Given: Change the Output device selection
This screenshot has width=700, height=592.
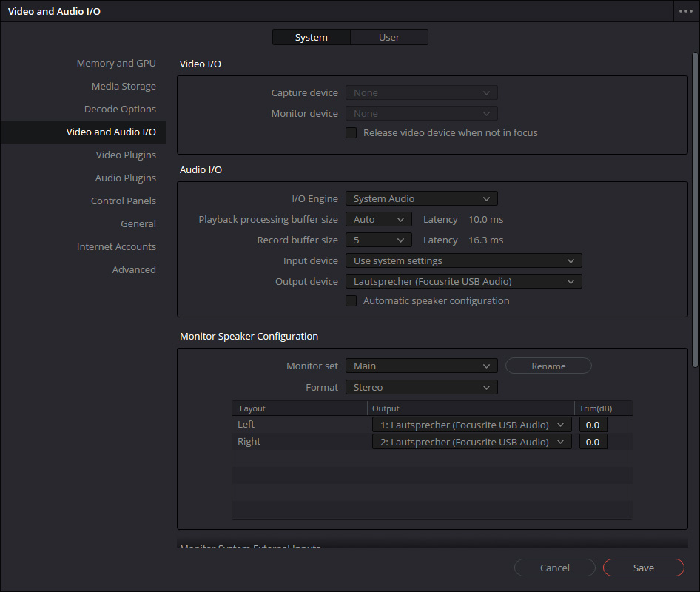Looking at the screenshot, I should point(463,282).
